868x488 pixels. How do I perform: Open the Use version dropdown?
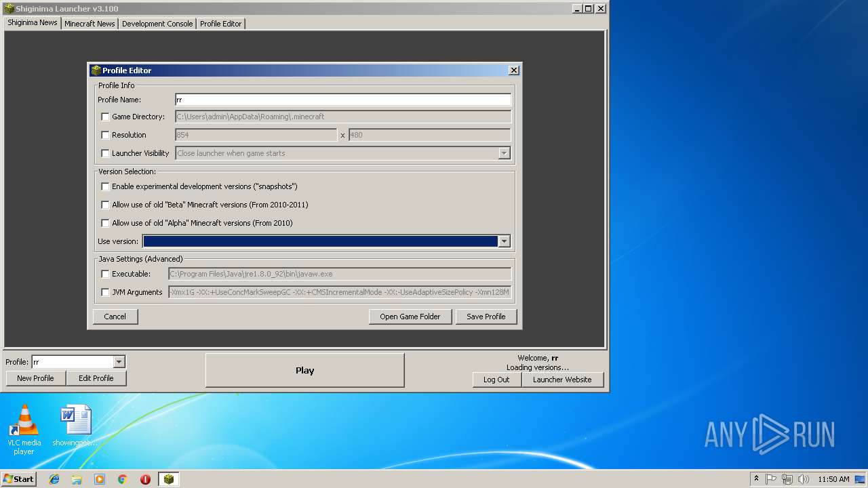tap(504, 241)
